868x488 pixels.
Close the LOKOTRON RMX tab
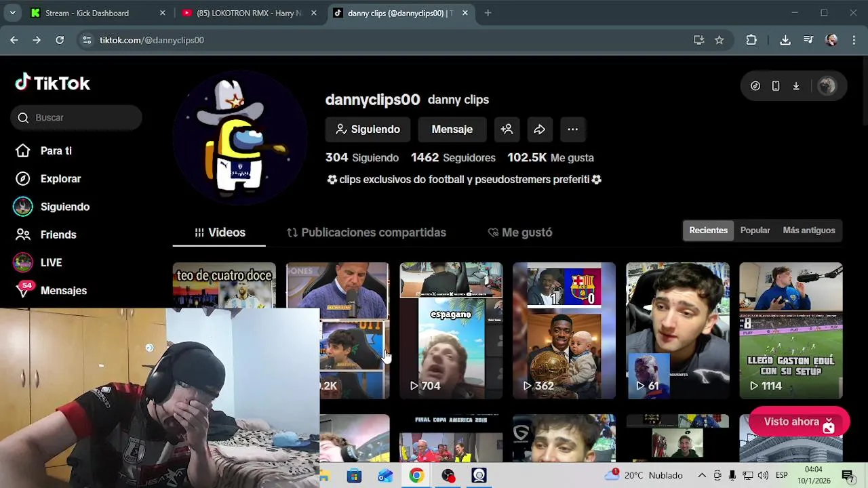coord(313,13)
